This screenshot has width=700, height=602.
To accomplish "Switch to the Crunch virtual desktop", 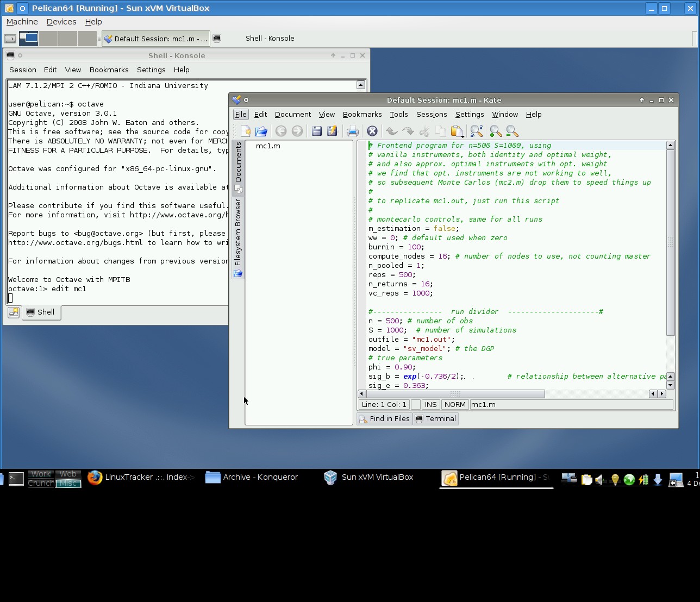I will (x=41, y=483).
